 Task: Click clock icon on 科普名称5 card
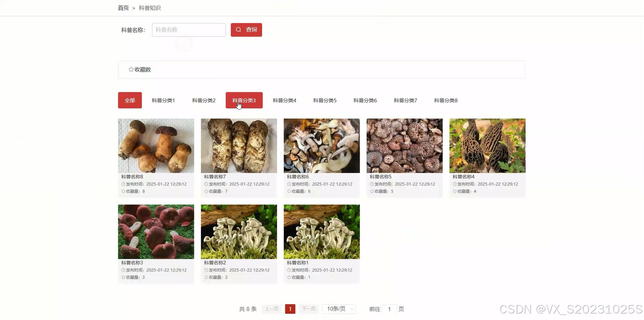(372, 184)
